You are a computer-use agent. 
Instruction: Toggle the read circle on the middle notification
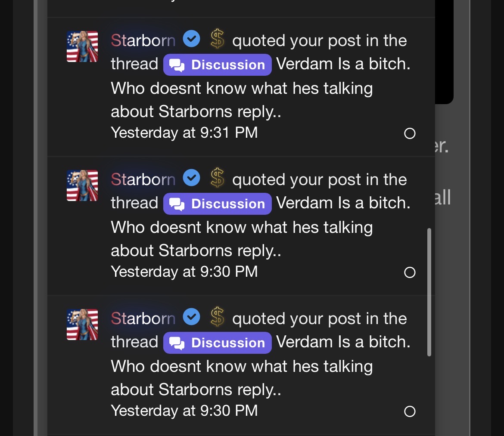(410, 272)
